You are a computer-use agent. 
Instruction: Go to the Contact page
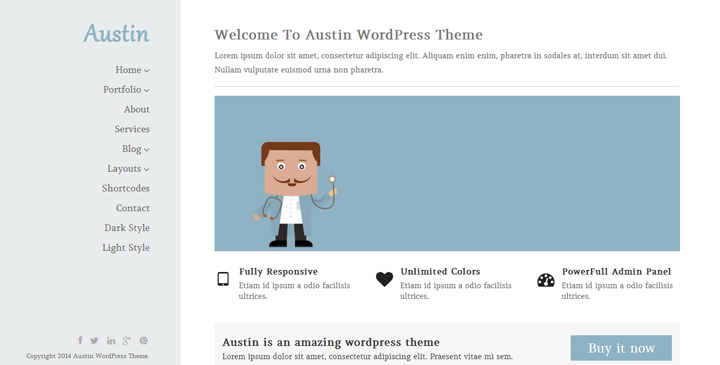[x=133, y=208]
